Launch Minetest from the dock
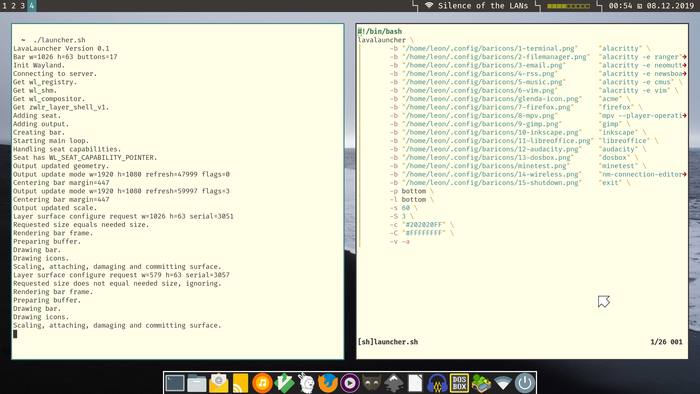The image size is (700, 394). click(x=481, y=383)
